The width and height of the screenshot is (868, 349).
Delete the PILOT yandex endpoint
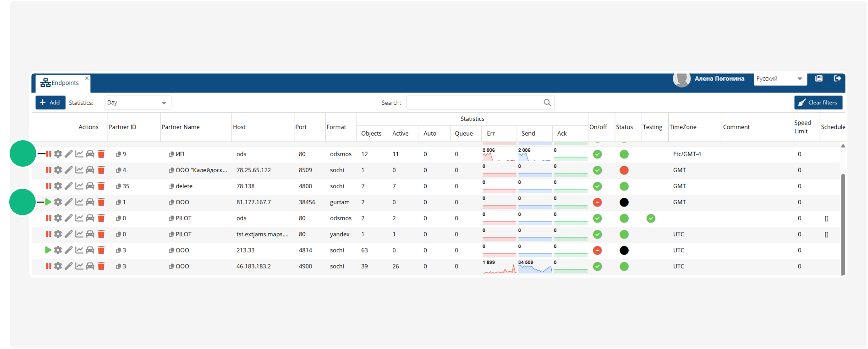[x=101, y=234]
